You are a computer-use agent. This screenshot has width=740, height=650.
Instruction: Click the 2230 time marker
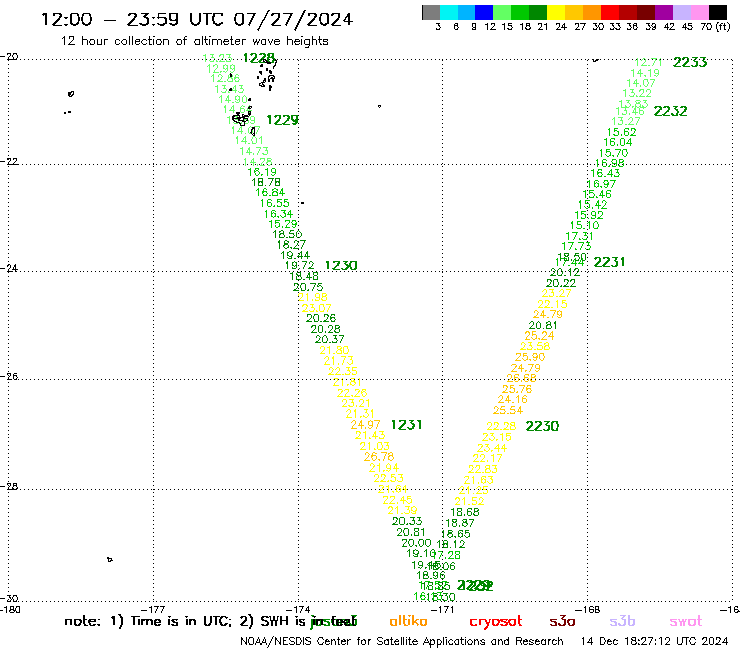pos(542,426)
